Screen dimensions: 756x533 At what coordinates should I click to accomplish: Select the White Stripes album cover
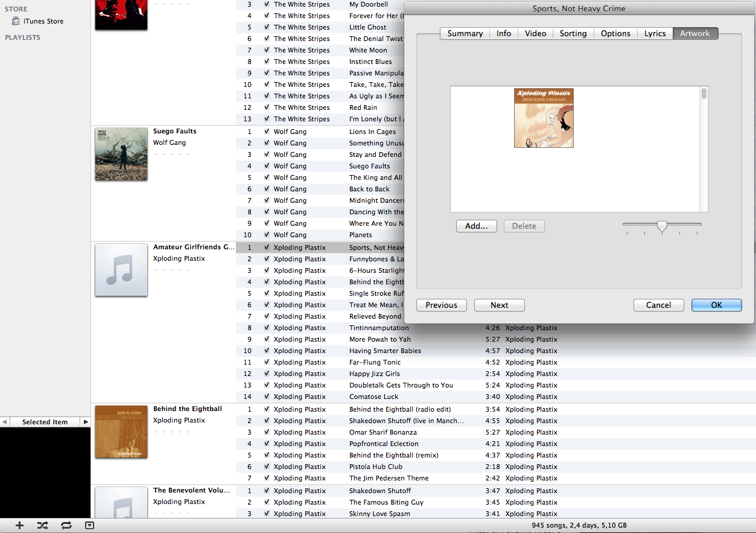[121, 14]
